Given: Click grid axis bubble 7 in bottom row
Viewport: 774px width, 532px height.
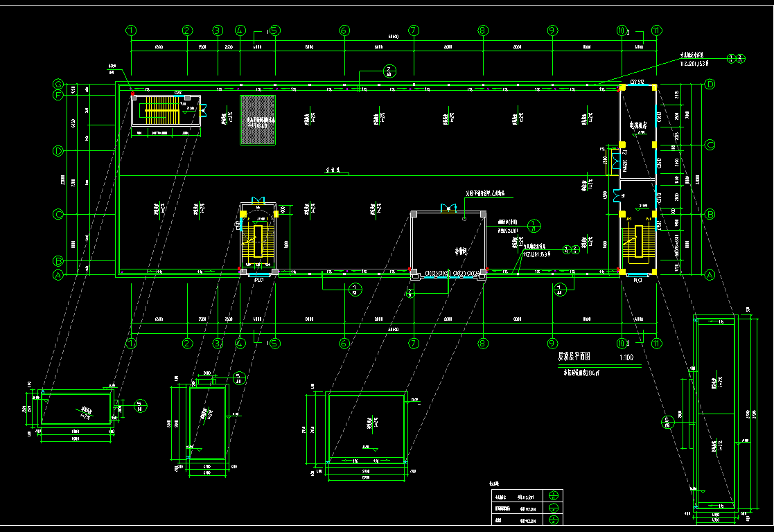Looking at the screenshot, I should click(414, 343).
